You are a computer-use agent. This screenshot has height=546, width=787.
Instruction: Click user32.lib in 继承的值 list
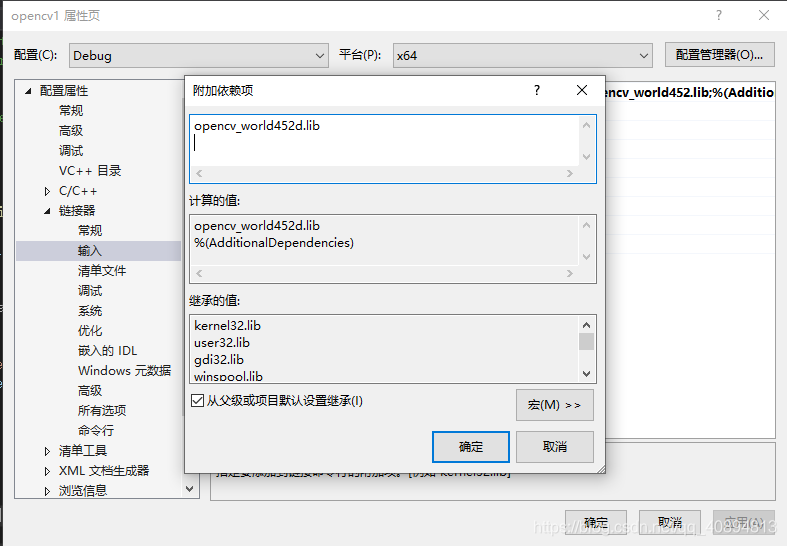click(222, 343)
